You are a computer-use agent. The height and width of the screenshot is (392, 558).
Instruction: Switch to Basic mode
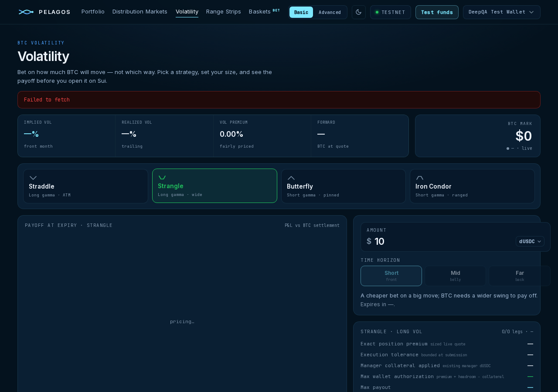coord(301,12)
